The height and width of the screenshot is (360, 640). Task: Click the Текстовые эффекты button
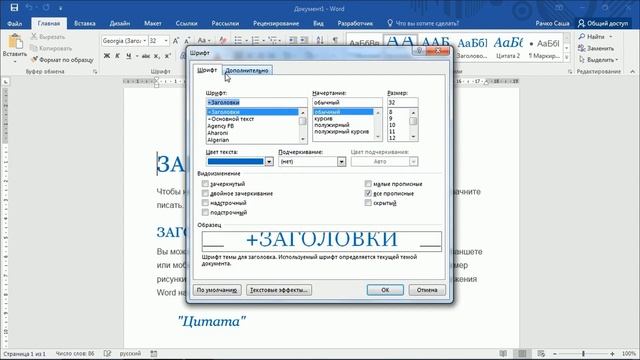pyautogui.click(x=279, y=290)
